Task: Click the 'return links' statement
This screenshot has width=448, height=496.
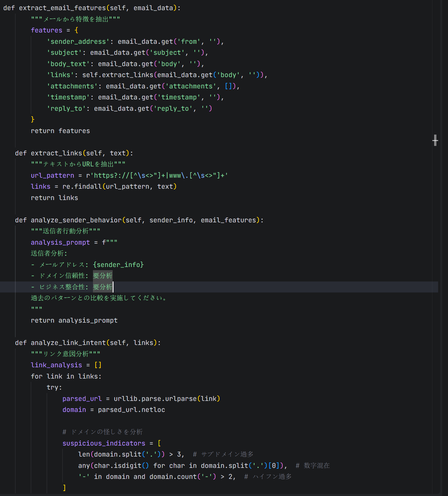Action: coord(54,198)
